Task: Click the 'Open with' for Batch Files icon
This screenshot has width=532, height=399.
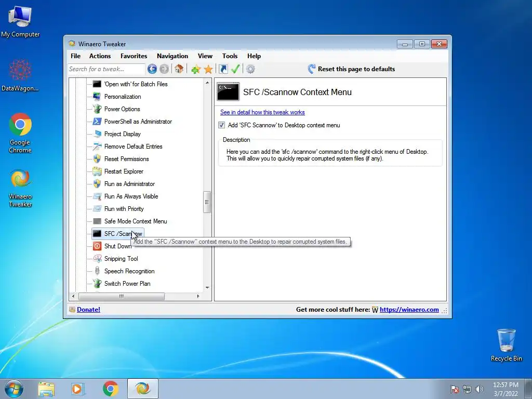Action: coord(97,84)
